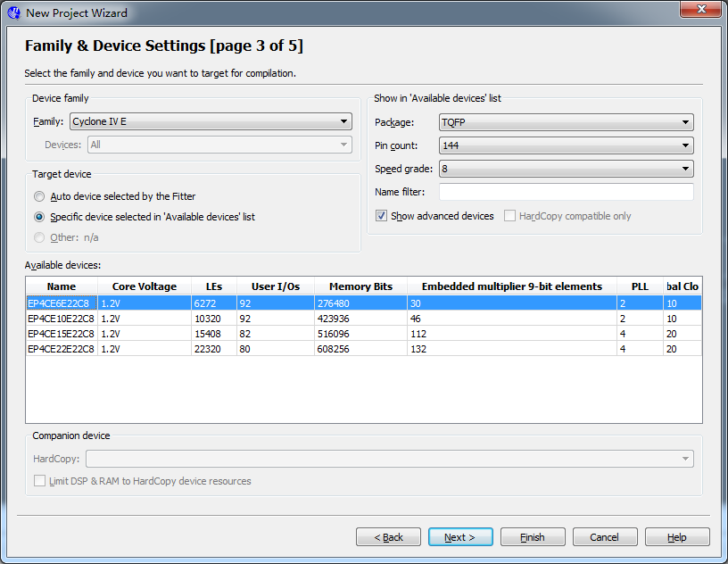
Task: Click the Finish button
Action: (533, 537)
